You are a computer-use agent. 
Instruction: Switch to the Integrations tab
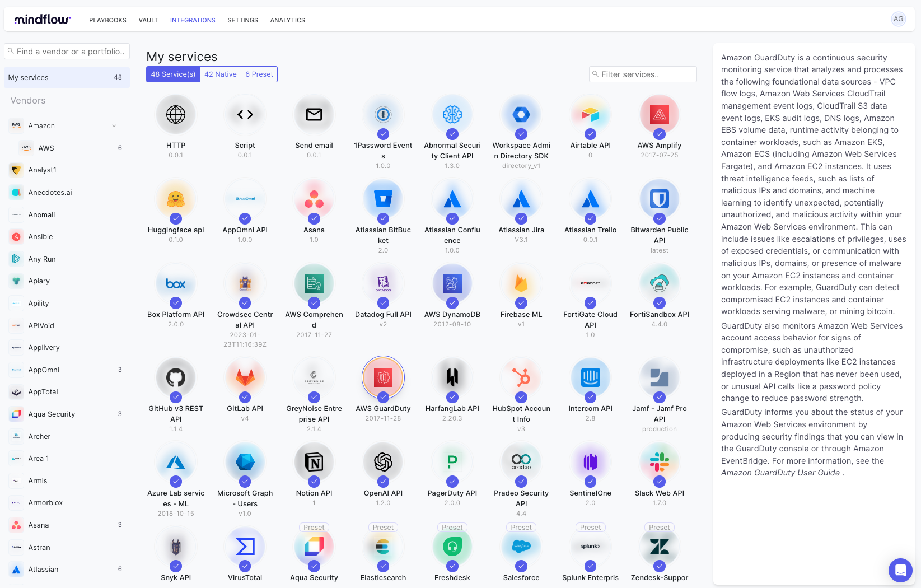pos(193,20)
